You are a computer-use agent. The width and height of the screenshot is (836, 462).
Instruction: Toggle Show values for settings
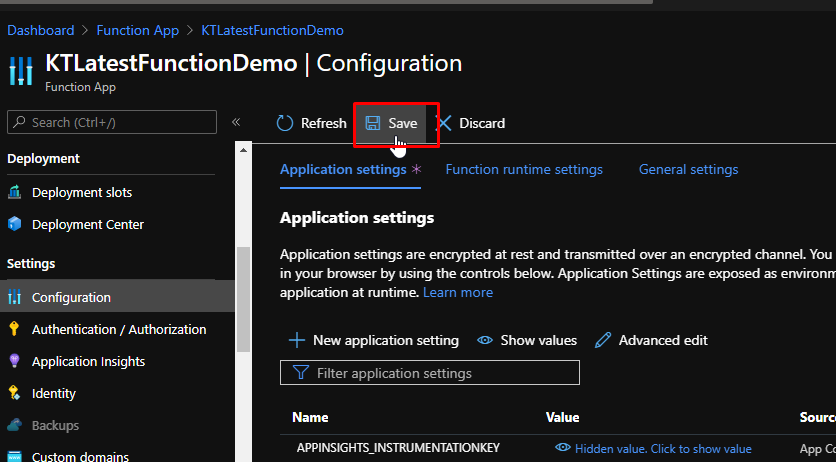(x=527, y=340)
